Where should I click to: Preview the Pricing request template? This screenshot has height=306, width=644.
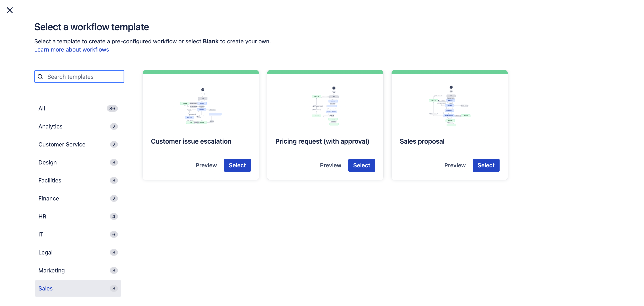(331, 165)
